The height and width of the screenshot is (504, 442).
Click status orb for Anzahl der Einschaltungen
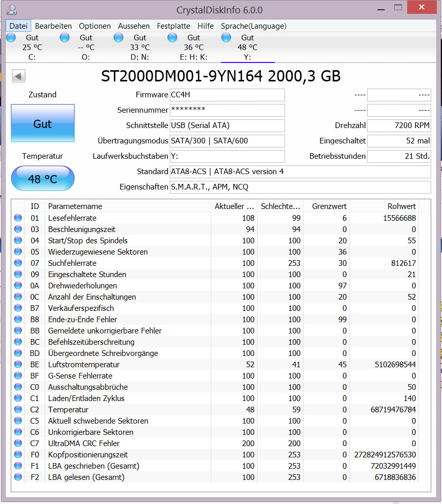click(18, 297)
